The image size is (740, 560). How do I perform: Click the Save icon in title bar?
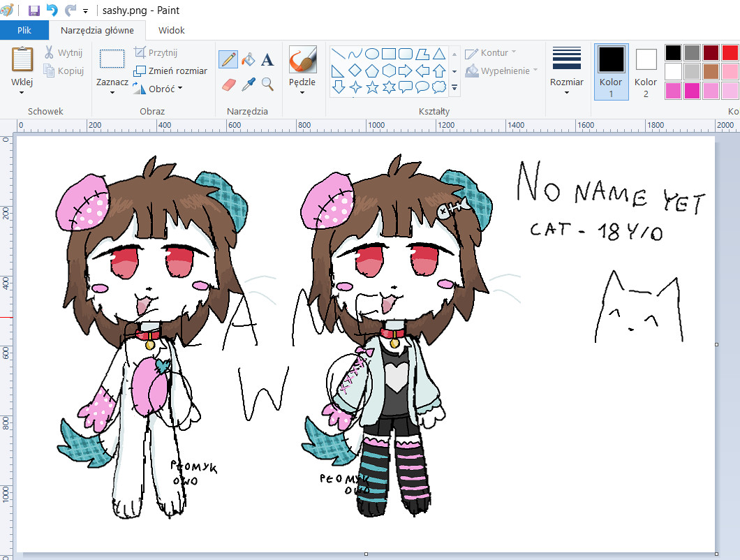tap(34, 10)
